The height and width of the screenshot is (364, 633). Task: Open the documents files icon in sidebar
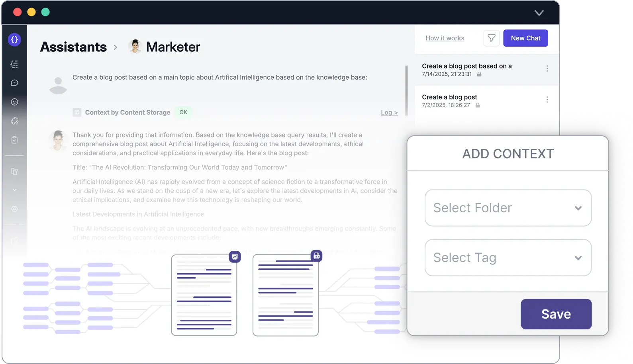click(x=15, y=171)
